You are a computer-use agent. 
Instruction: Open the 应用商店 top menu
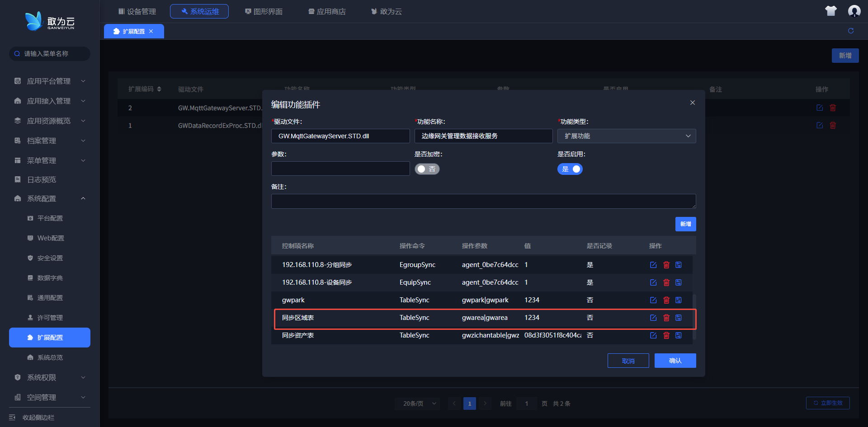click(327, 11)
